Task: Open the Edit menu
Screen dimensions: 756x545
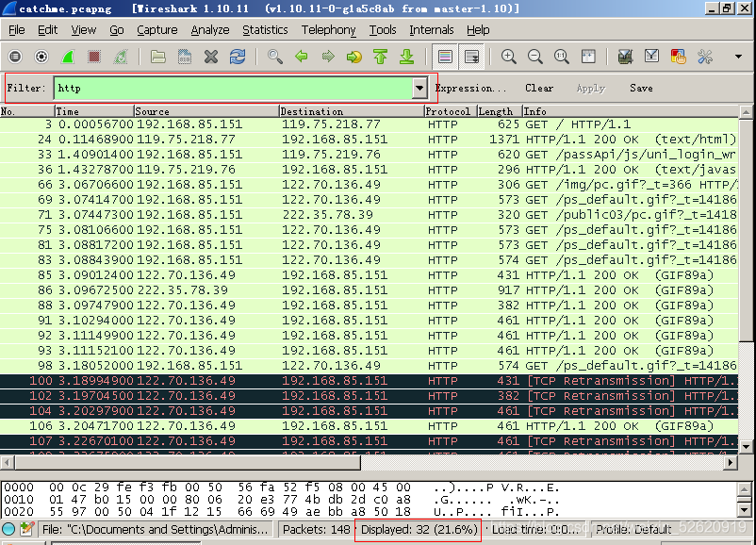Action: 47,30
